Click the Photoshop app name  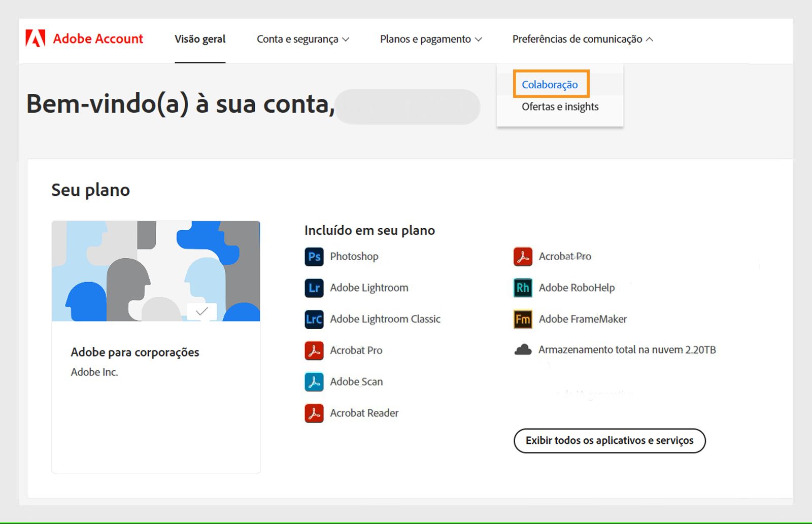coord(354,257)
